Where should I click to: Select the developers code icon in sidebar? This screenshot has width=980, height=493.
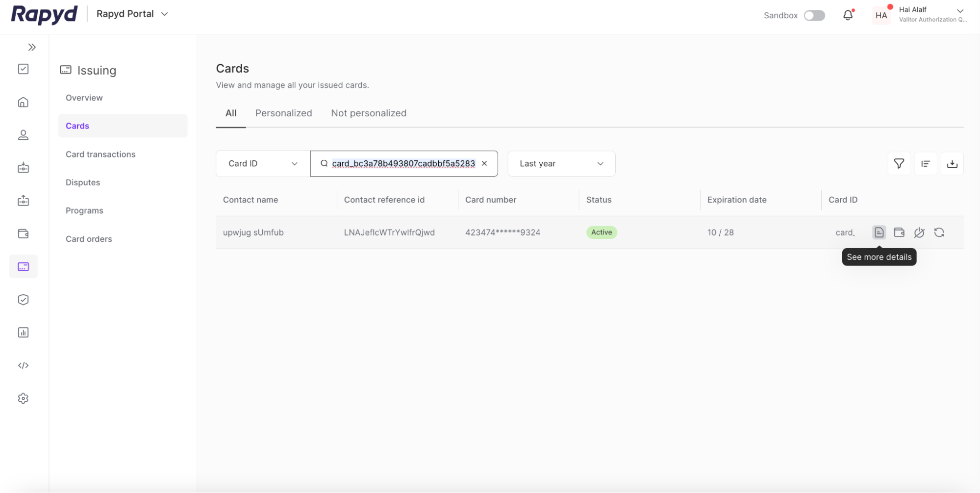23,365
